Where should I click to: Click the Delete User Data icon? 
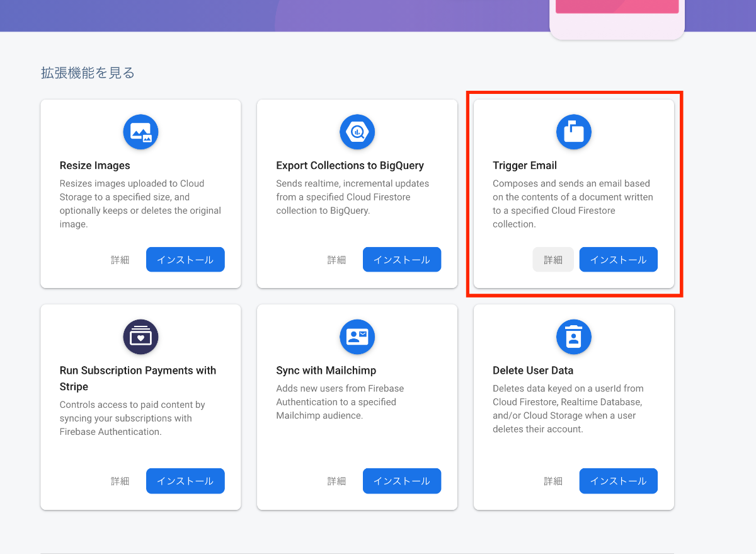[574, 337]
